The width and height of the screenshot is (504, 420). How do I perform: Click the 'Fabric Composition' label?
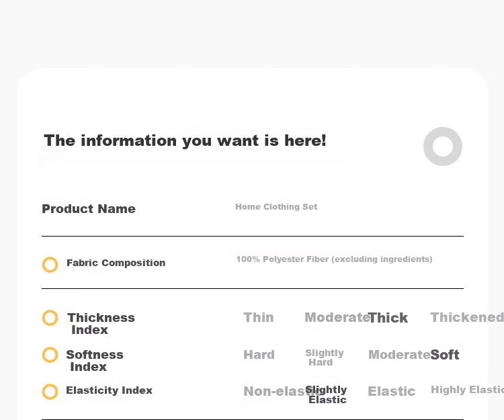116,263
